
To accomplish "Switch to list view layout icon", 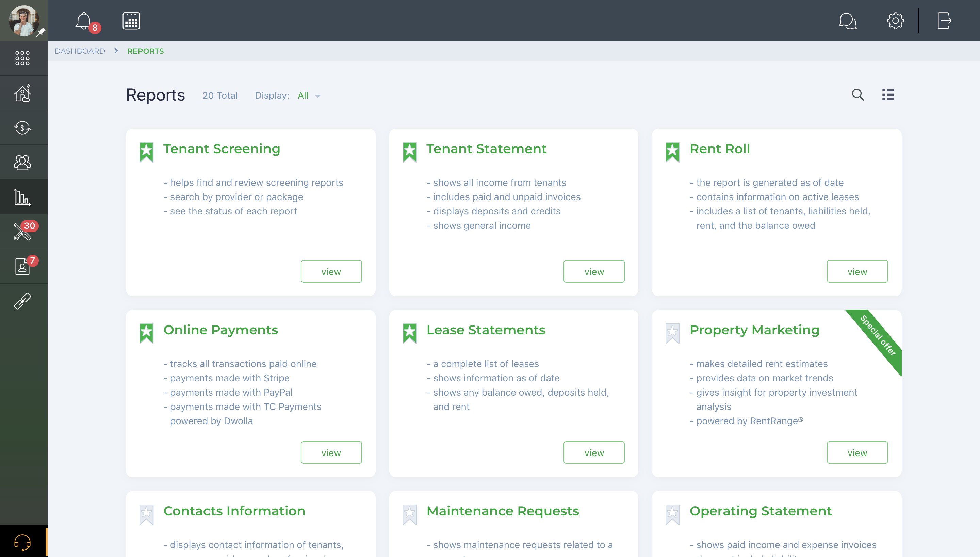I will 888,95.
